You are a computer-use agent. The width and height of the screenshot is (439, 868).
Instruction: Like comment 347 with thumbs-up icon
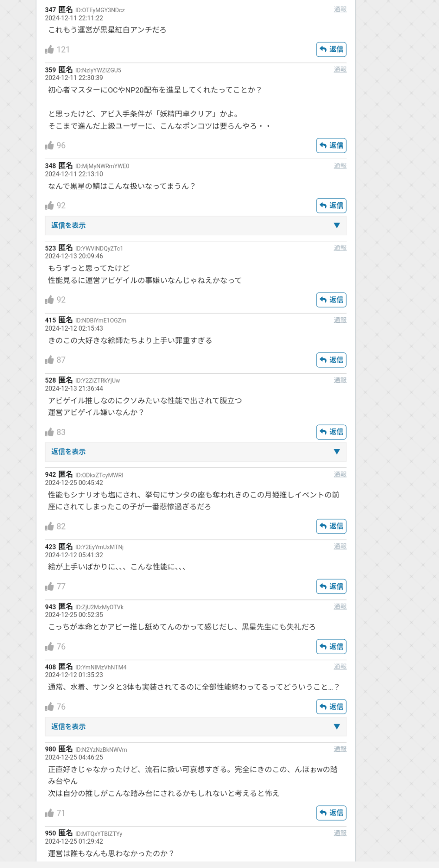[50, 49]
